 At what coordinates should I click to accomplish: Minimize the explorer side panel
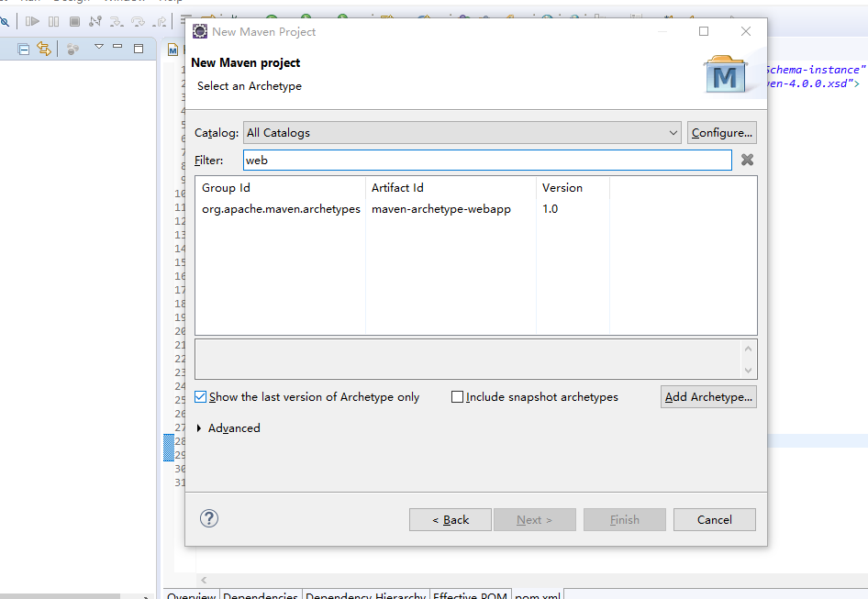coord(117,47)
